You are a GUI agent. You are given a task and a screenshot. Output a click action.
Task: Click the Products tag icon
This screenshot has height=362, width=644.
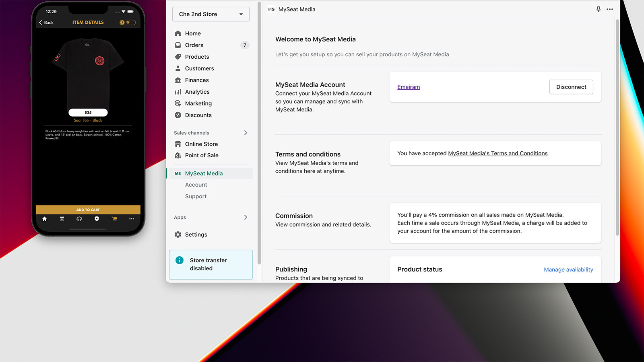click(178, 57)
